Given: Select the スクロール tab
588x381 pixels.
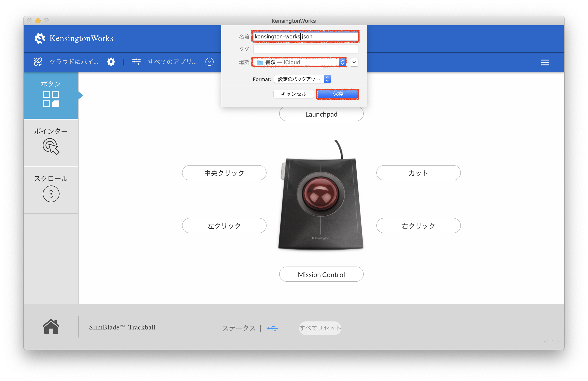Looking at the screenshot, I should coord(51,190).
